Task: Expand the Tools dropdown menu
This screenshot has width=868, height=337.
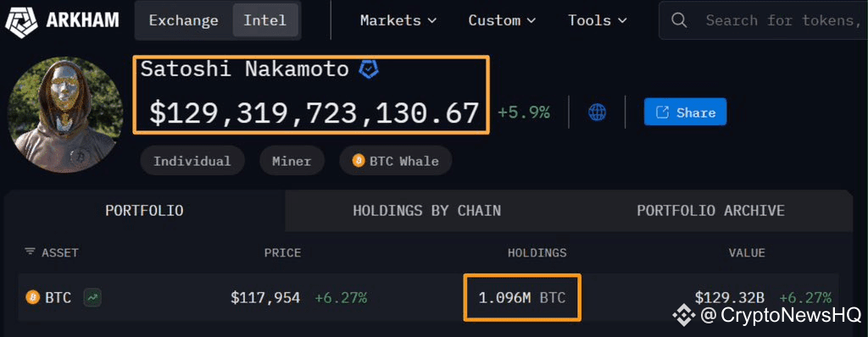Action: click(x=598, y=20)
